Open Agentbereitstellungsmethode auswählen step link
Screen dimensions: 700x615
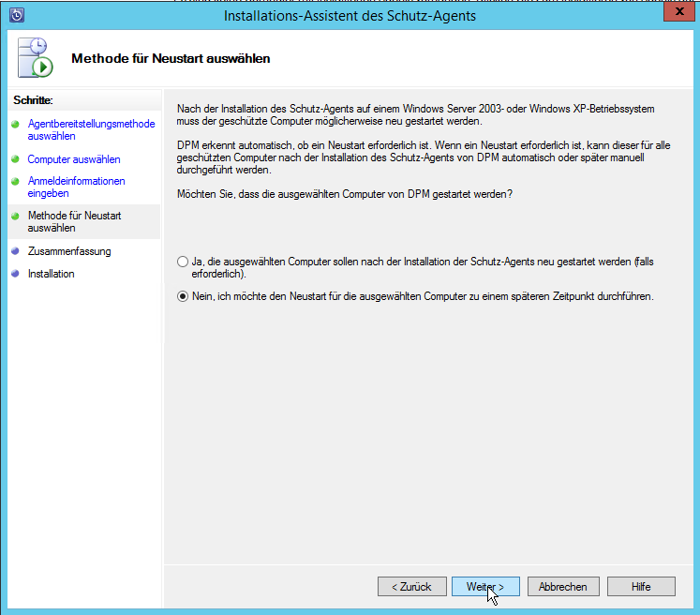(x=91, y=129)
